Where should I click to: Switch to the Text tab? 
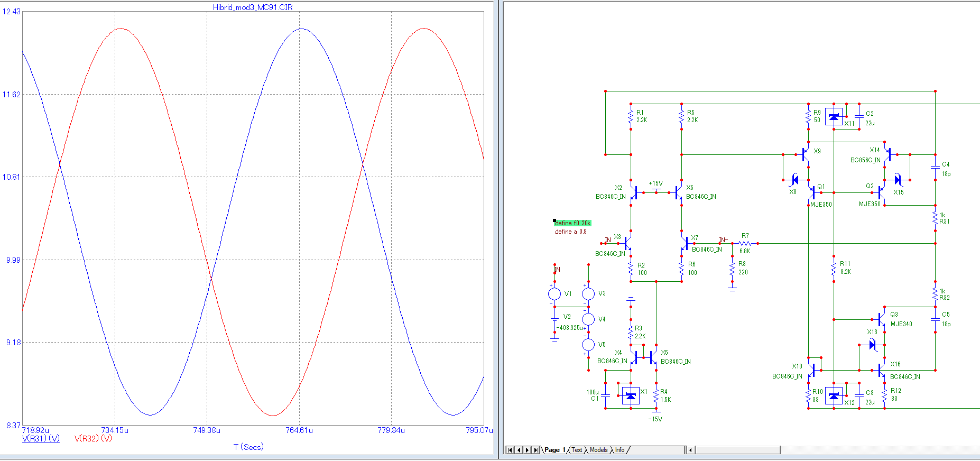[577, 450]
